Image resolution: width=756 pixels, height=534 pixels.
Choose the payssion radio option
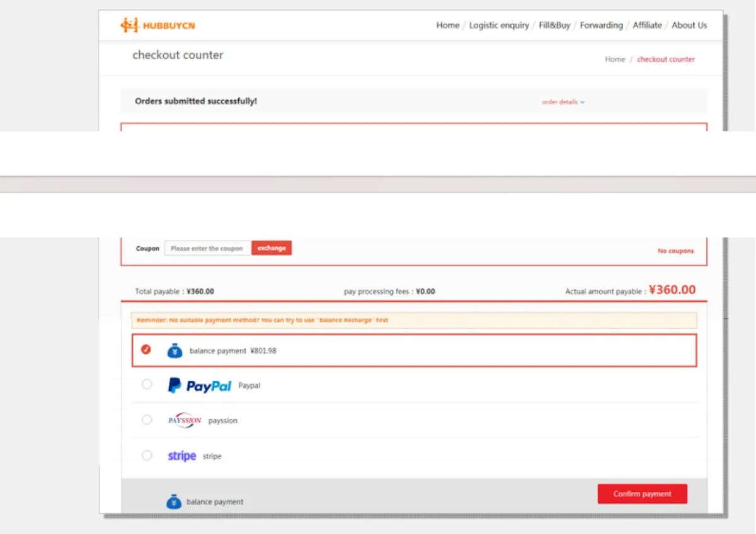coord(147,419)
